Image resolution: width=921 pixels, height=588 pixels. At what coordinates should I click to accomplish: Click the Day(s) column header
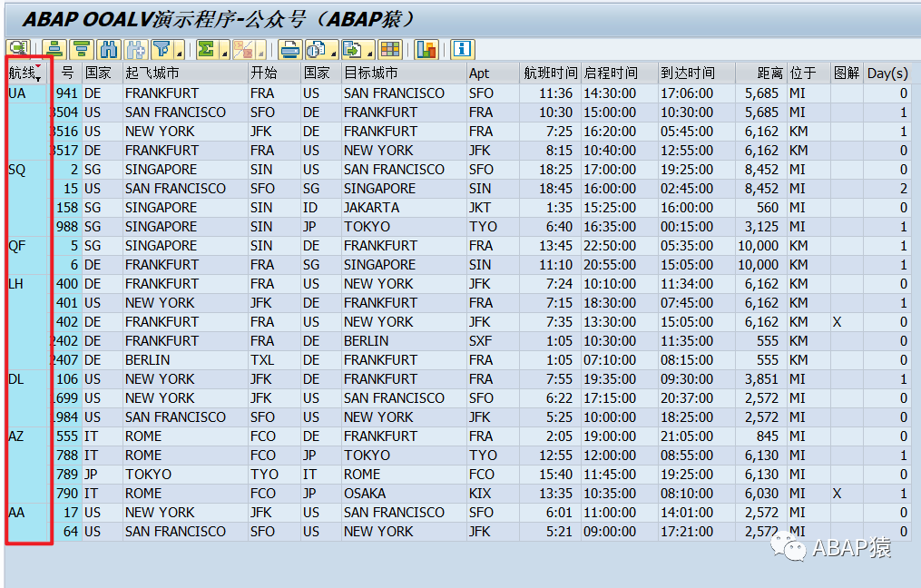tap(887, 73)
